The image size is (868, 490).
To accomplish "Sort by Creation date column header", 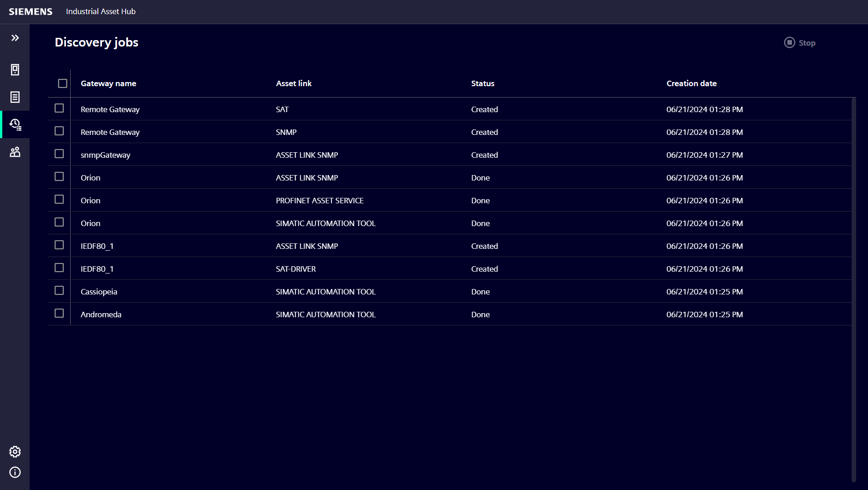I will 691,83.
